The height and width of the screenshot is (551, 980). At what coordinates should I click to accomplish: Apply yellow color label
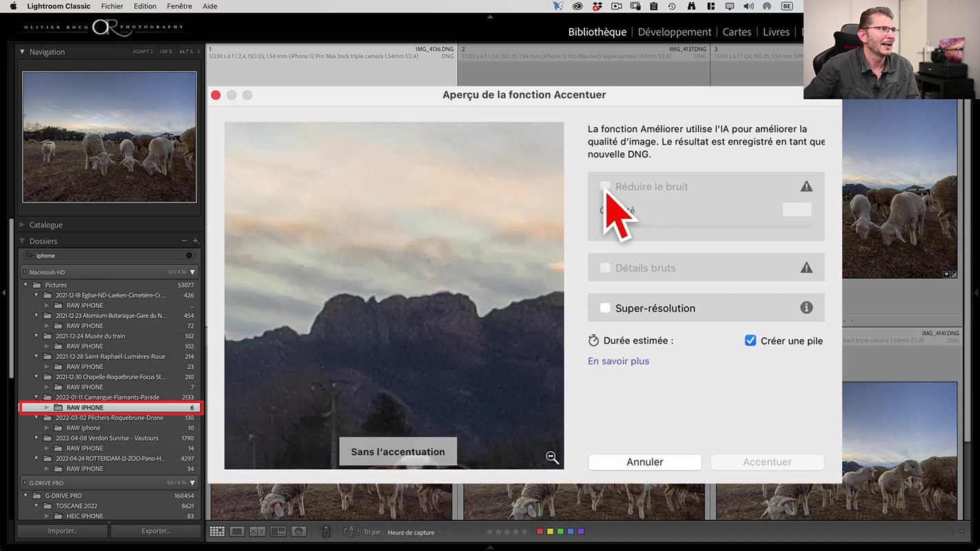pos(550,532)
